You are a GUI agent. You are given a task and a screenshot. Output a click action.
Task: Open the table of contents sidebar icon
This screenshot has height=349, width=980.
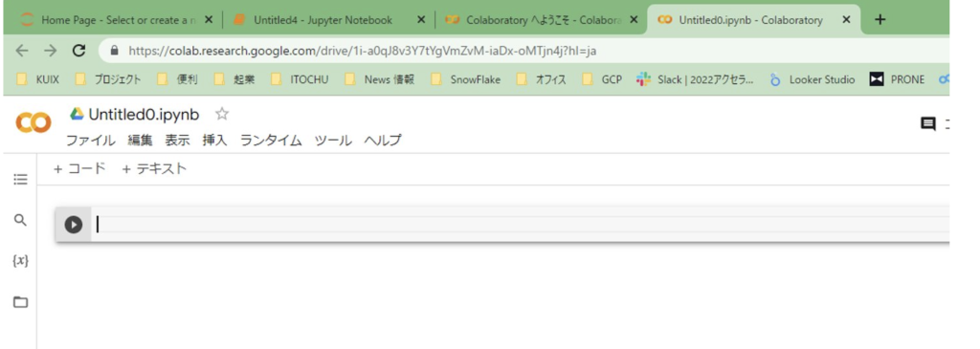pyautogui.click(x=21, y=180)
